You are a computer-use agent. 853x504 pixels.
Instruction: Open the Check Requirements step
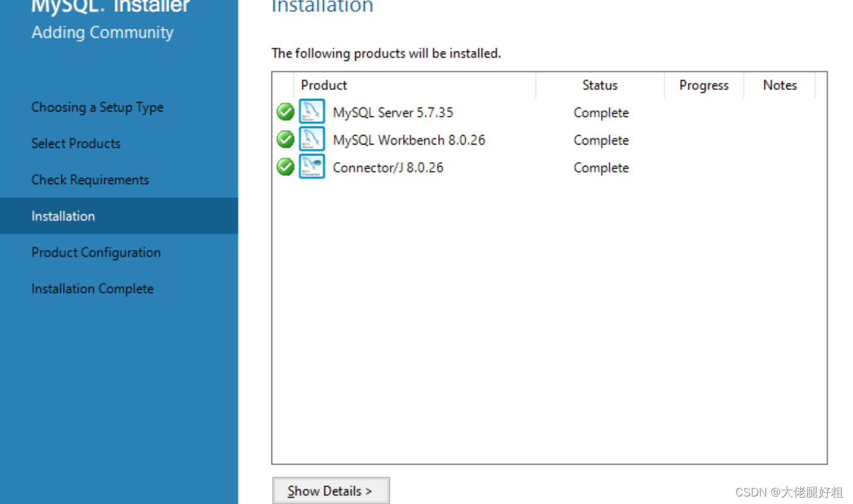coord(91,180)
